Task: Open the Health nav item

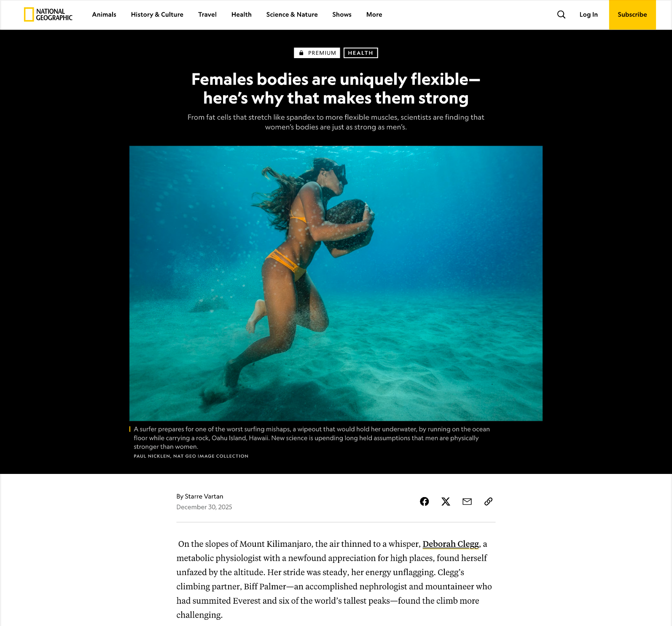Action: pyautogui.click(x=242, y=15)
